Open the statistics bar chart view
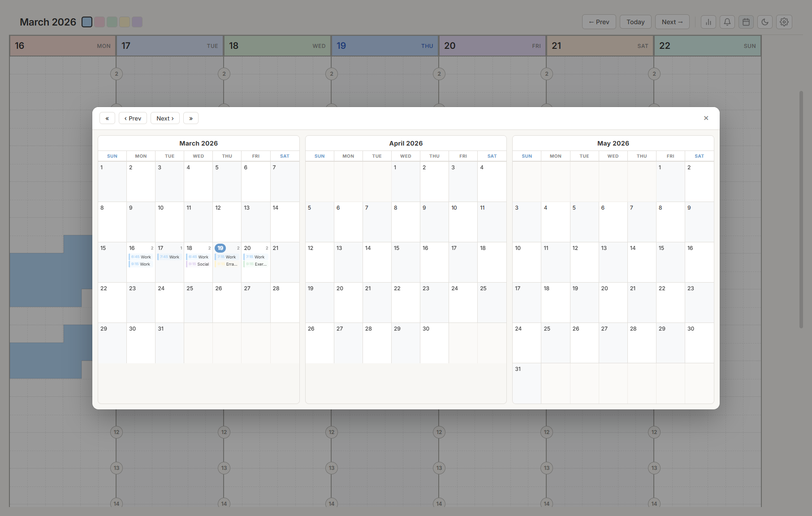812x516 pixels. pyautogui.click(x=708, y=21)
